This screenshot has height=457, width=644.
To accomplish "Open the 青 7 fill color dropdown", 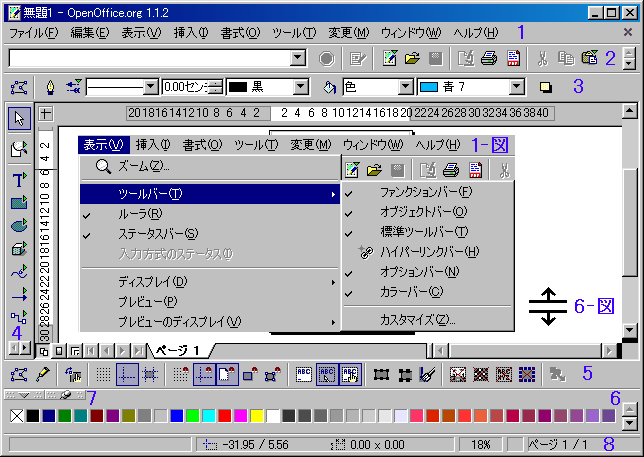I will click(517, 87).
